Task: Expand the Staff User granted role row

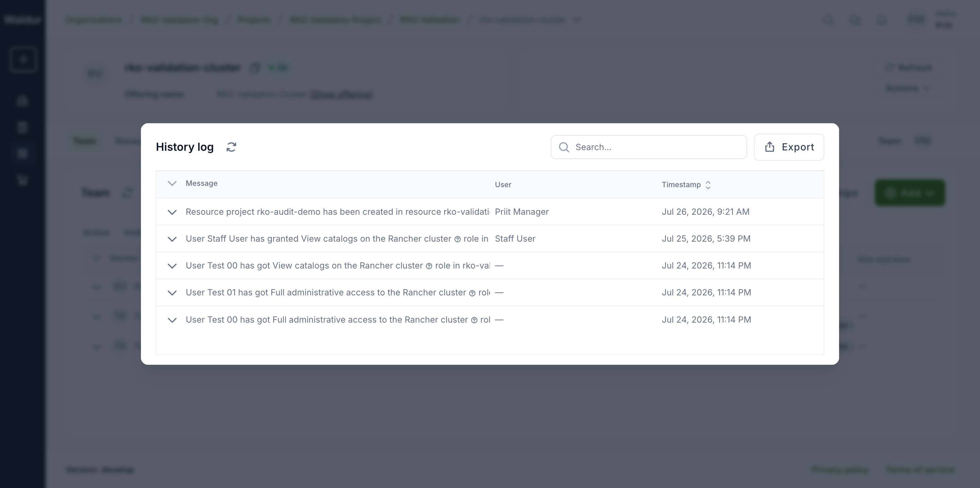Action: (172, 239)
